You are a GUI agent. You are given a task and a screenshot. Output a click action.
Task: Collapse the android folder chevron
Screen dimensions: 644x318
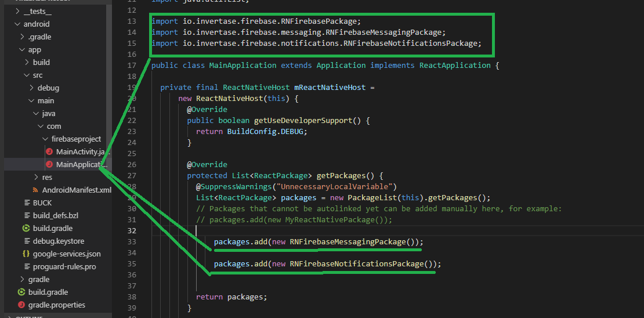(x=17, y=24)
